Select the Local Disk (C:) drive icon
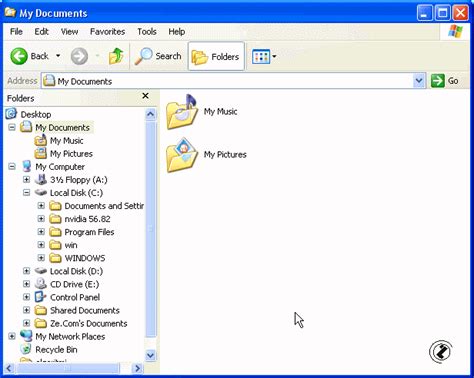Screen dimensions: 474x378 coord(41,192)
